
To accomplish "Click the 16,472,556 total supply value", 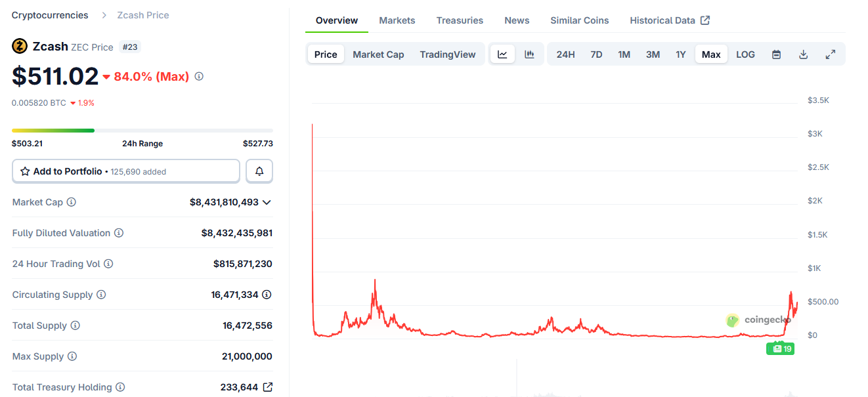I will tap(248, 325).
